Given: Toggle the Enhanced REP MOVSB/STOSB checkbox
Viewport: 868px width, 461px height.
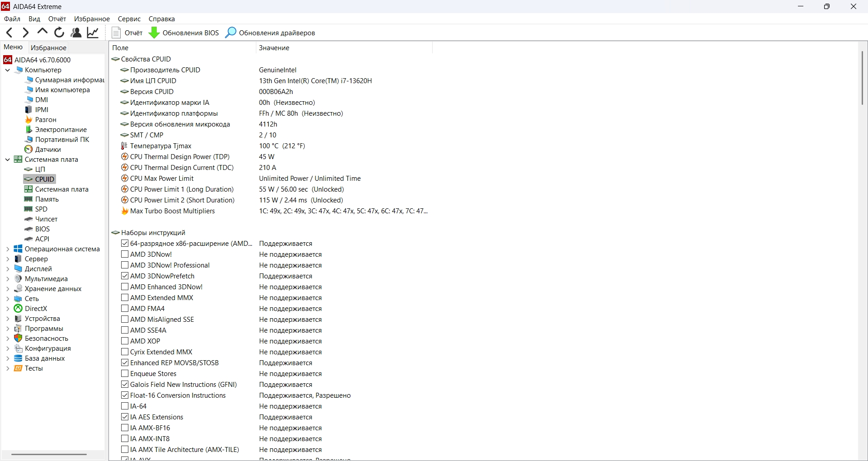Looking at the screenshot, I should point(125,363).
